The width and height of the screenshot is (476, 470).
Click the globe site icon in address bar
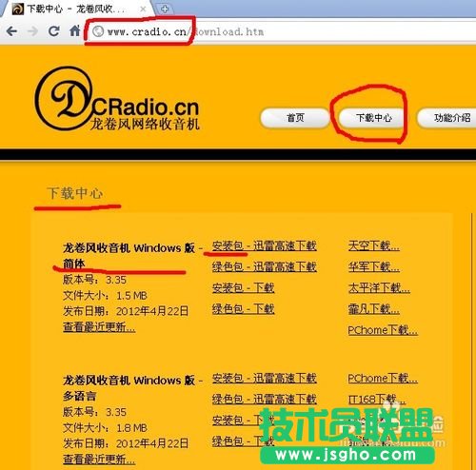click(98, 31)
